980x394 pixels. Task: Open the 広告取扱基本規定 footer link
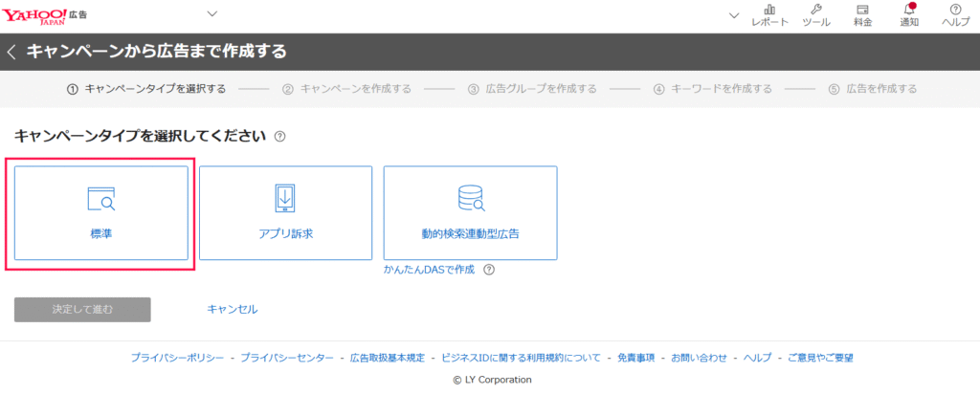click(x=388, y=358)
